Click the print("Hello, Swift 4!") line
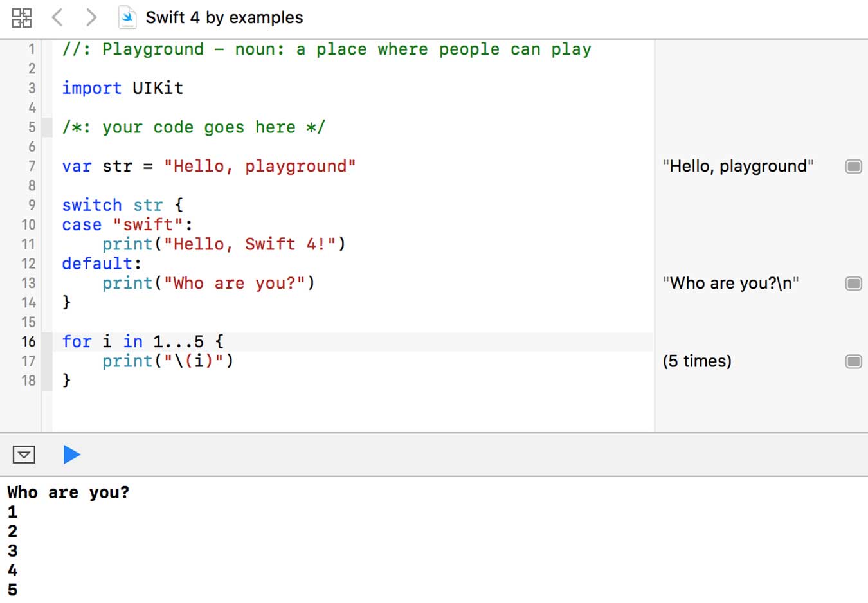This screenshot has height=603, width=868. point(224,244)
